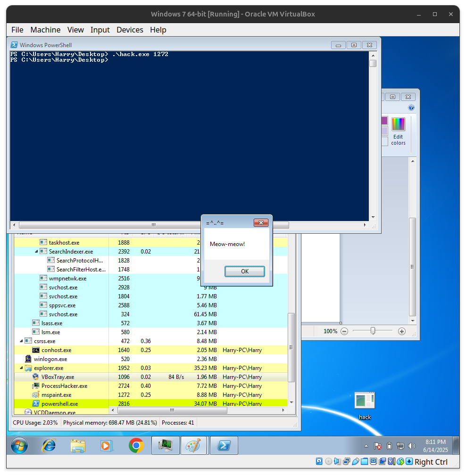Collapse the SearchIndexer.exe tree node
This screenshot has height=476, width=466.
click(x=36, y=251)
